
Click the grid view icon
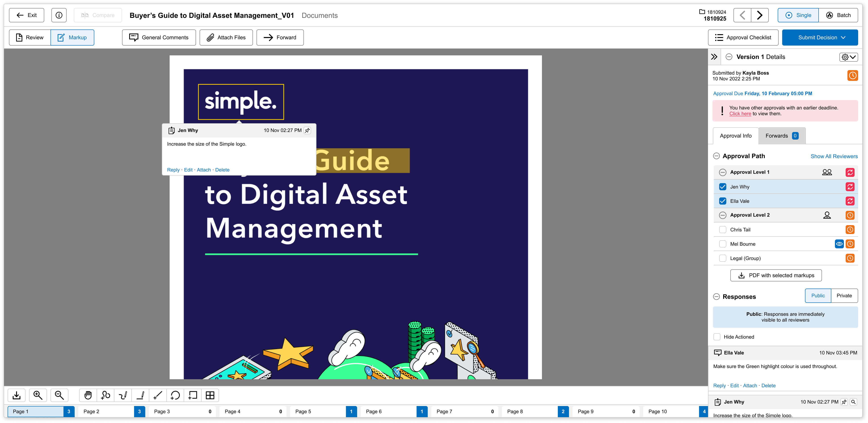point(210,395)
